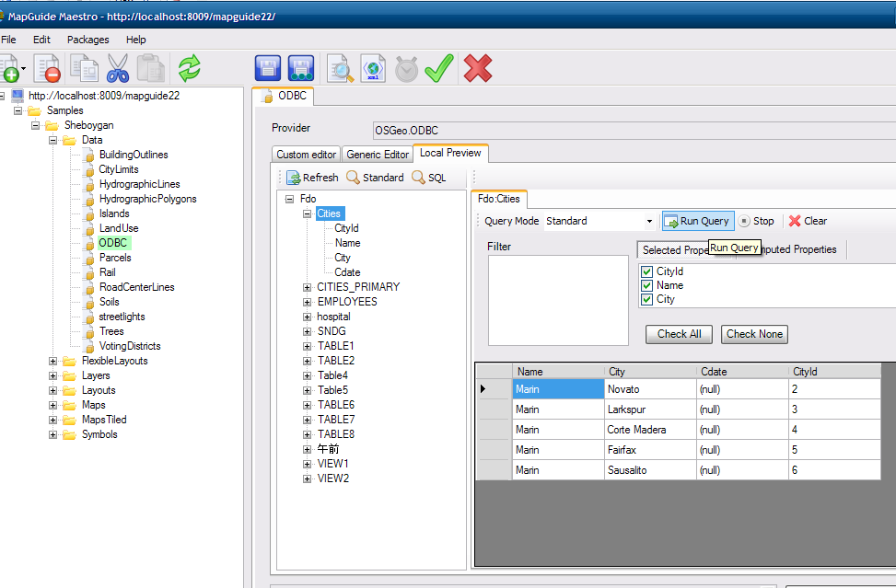
Task: Click the Cdate column header
Action: [742, 372]
